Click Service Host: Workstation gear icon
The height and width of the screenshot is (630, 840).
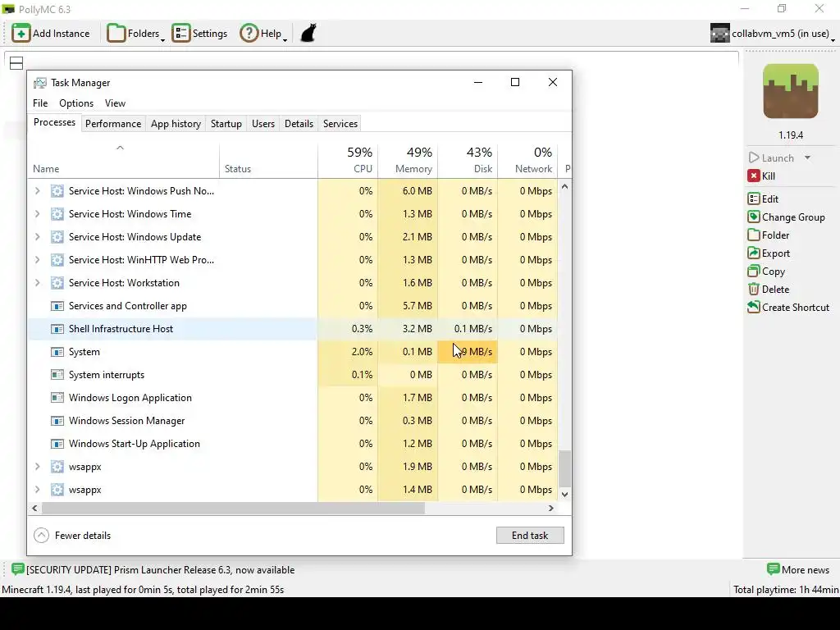[57, 283]
